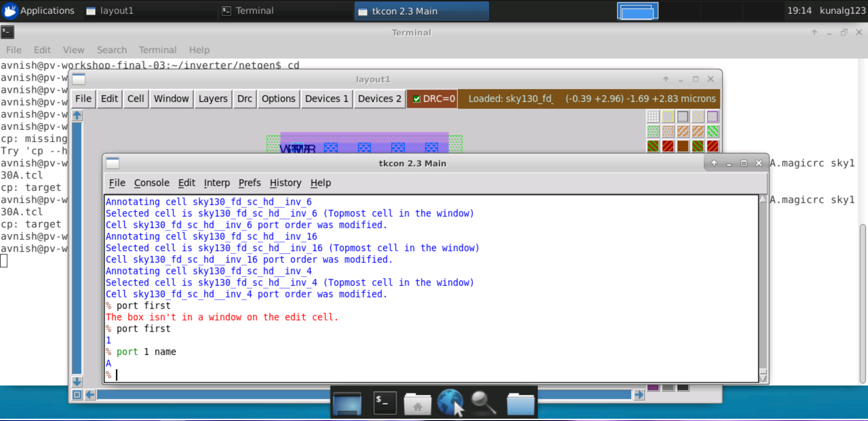Open the magnifier search icon in the dock
Viewport: 868px width, 421px height.
coord(482,402)
